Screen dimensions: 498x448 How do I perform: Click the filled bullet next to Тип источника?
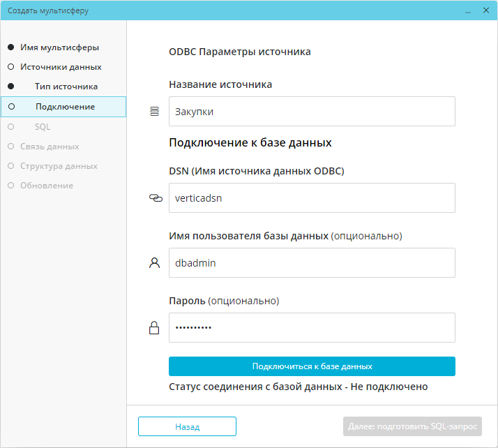tap(10, 86)
